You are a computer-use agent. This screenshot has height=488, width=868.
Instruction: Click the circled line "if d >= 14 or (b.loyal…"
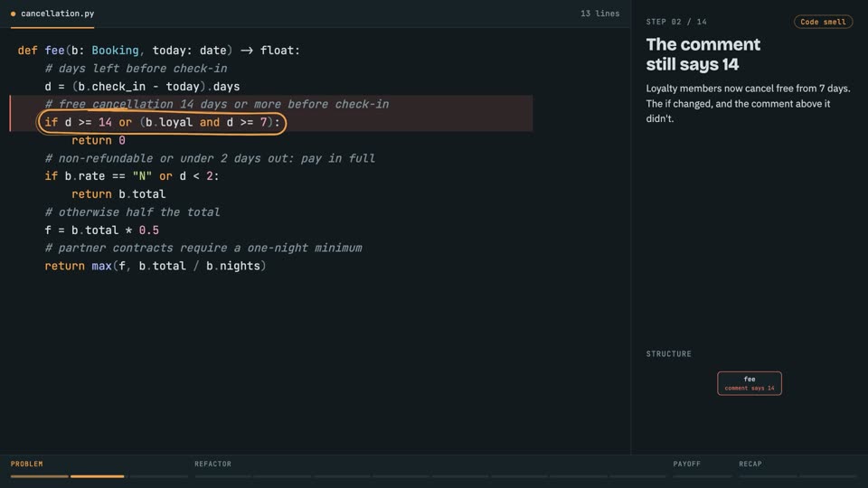(162, 122)
